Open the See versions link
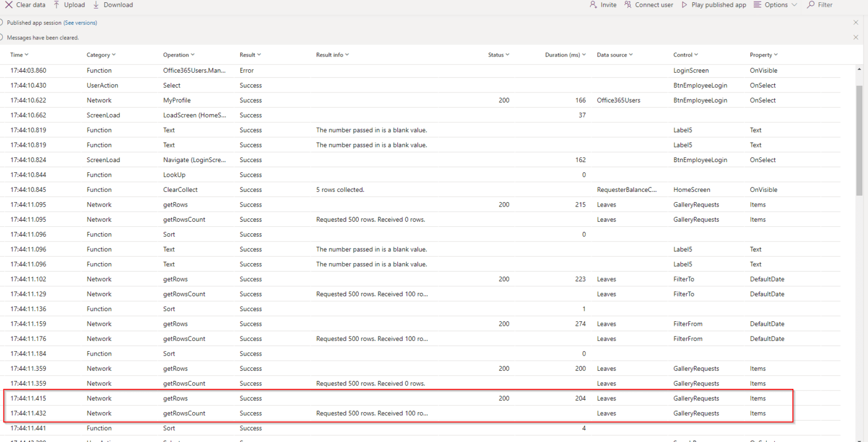 click(80, 23)
